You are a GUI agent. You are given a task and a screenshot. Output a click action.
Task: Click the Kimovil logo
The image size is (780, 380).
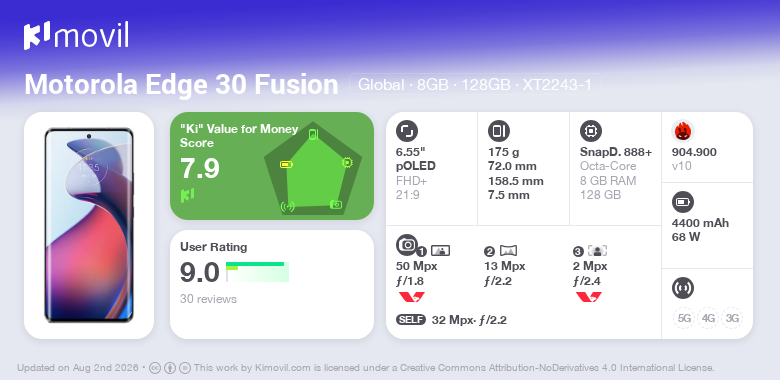(x=76, y=36)
